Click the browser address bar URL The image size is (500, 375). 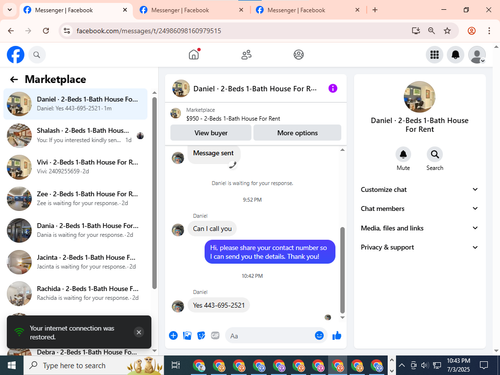click(x=149, y=31)
